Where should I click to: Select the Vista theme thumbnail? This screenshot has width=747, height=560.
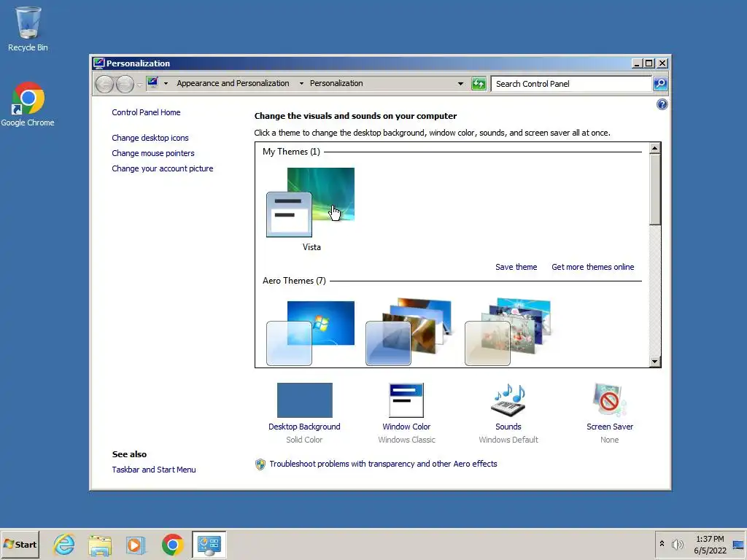coord(311,203)
